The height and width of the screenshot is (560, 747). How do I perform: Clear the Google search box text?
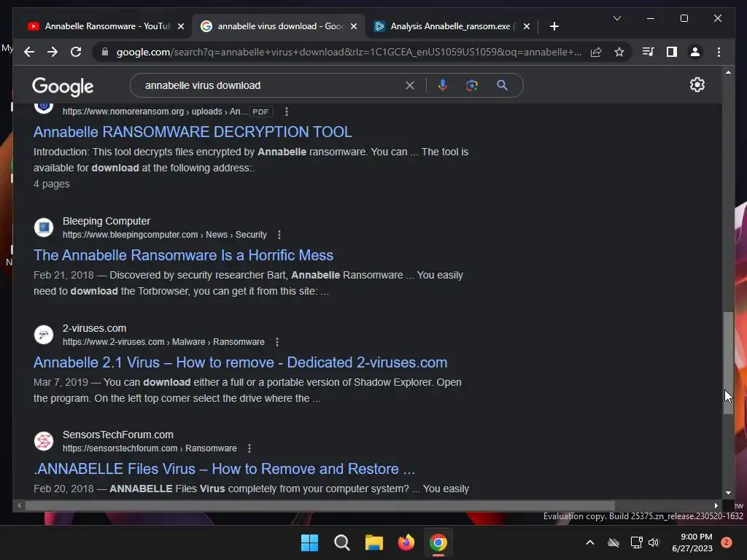click(410, 86)
